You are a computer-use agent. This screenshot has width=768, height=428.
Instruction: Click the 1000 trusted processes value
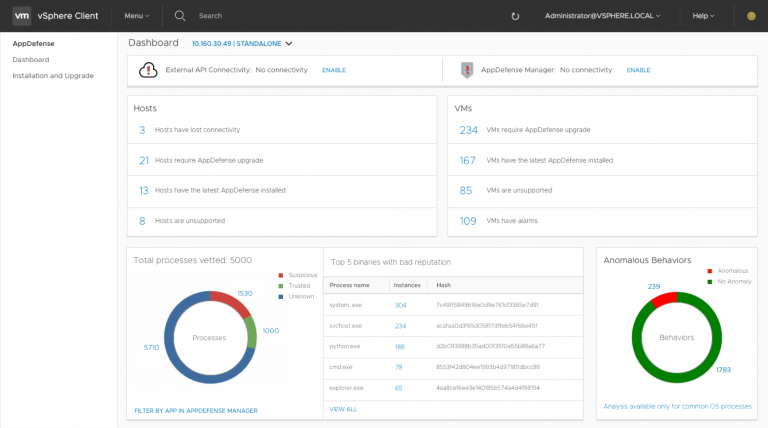pyautogui.click(x=270, y=331)
